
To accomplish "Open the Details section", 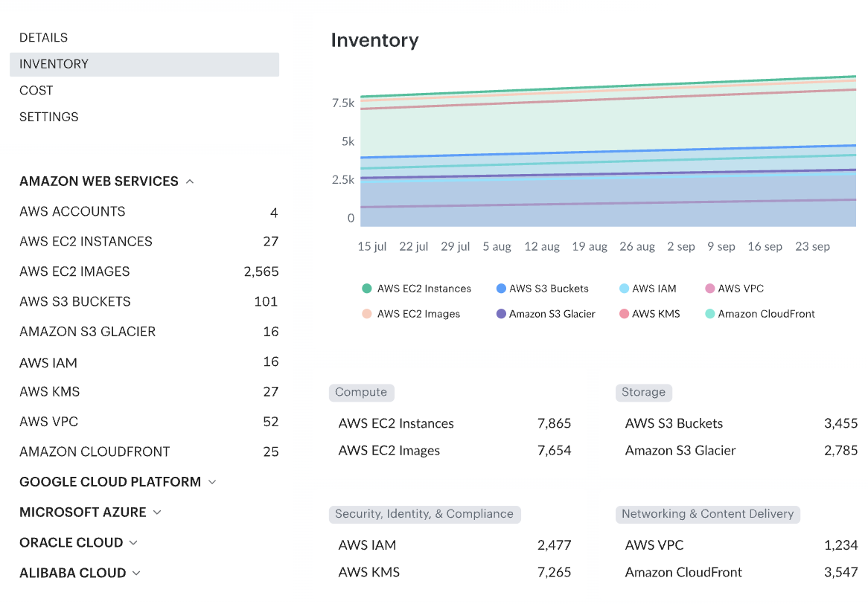I will (44, 38).
